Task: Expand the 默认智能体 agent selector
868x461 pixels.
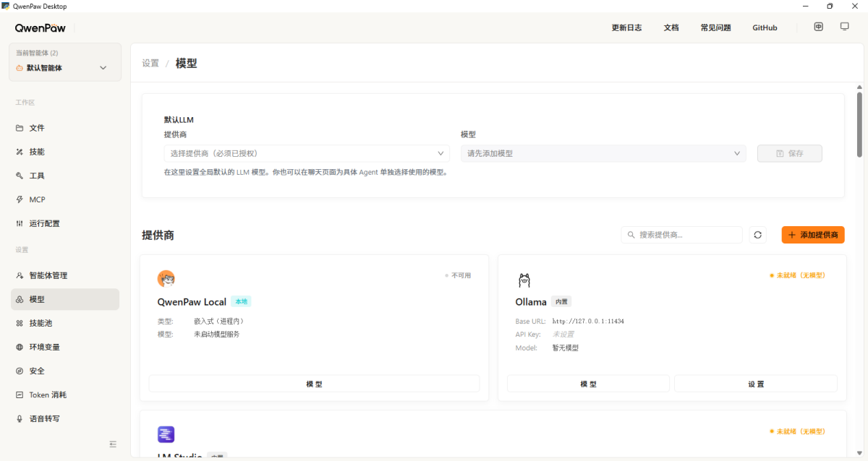Action: coord(65,68)
